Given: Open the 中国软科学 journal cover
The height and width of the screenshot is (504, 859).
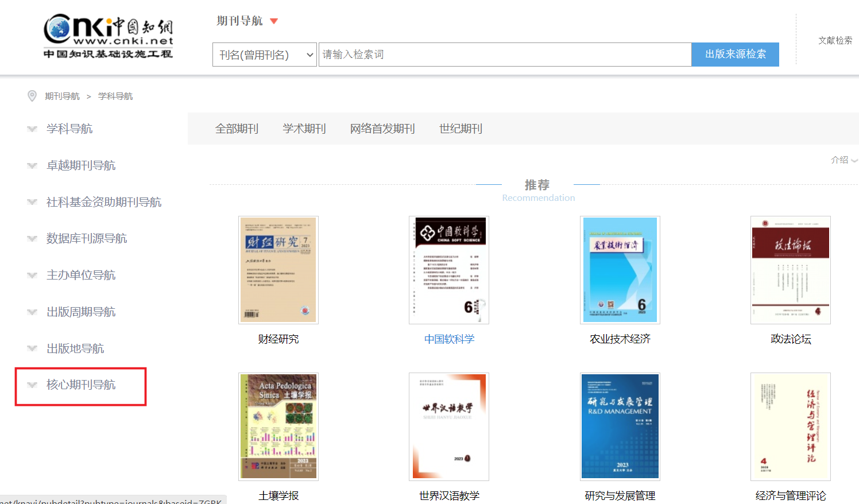Looking at the screenshot, I should [449, 270].
